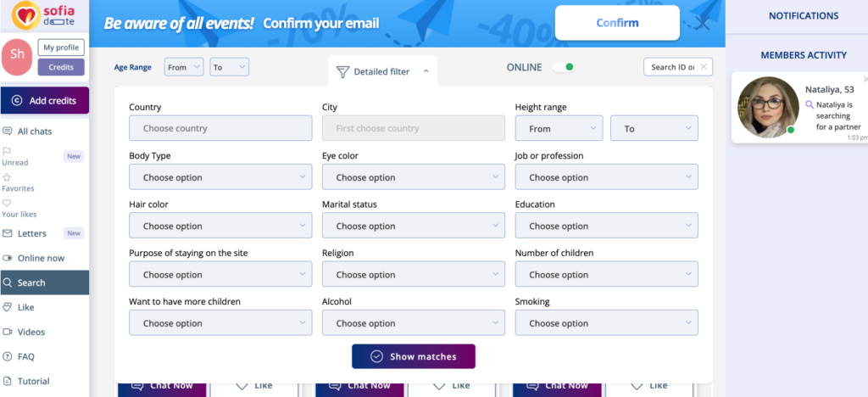
Task: Collapse the Detailed filter panel
Action: tap(426, 72)
